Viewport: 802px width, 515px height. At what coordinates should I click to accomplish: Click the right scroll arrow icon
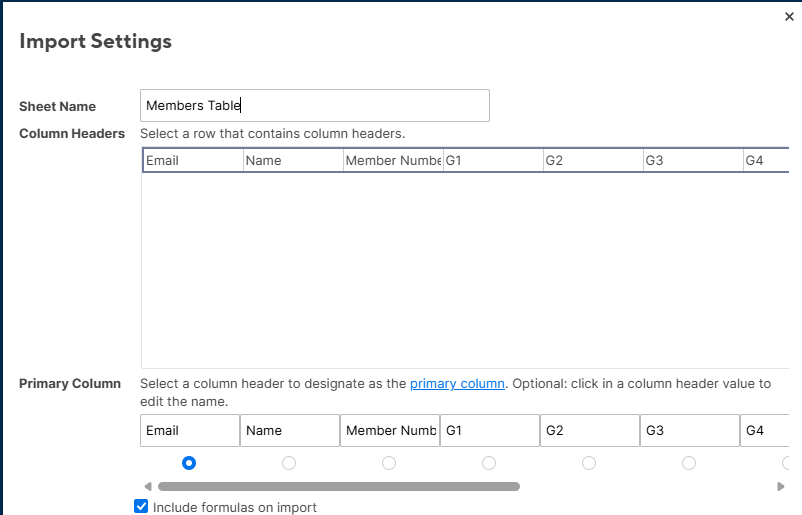[781, 486]
